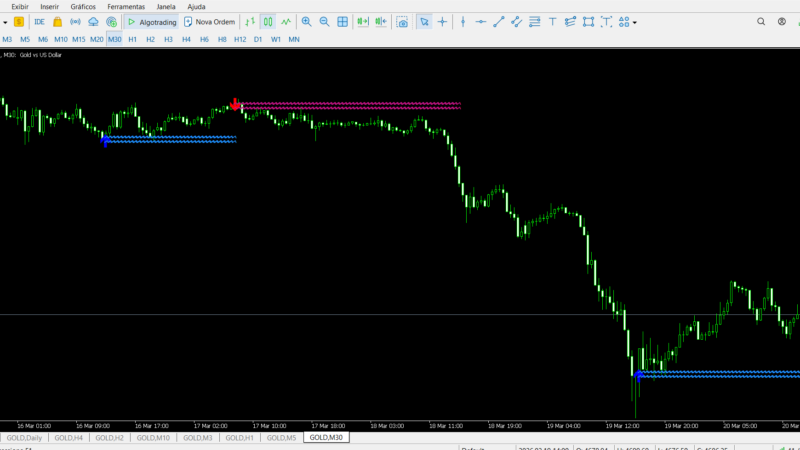800x450 pixels.
Task: Open the Ferramentas menu
Action: (124, 6)
